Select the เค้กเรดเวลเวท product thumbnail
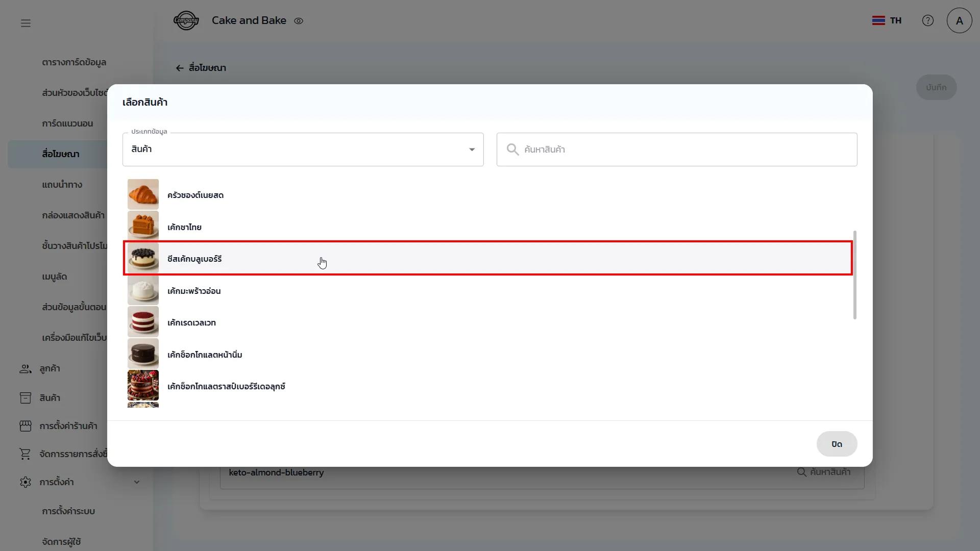This screenshot has height=551, width=980. 143,322
